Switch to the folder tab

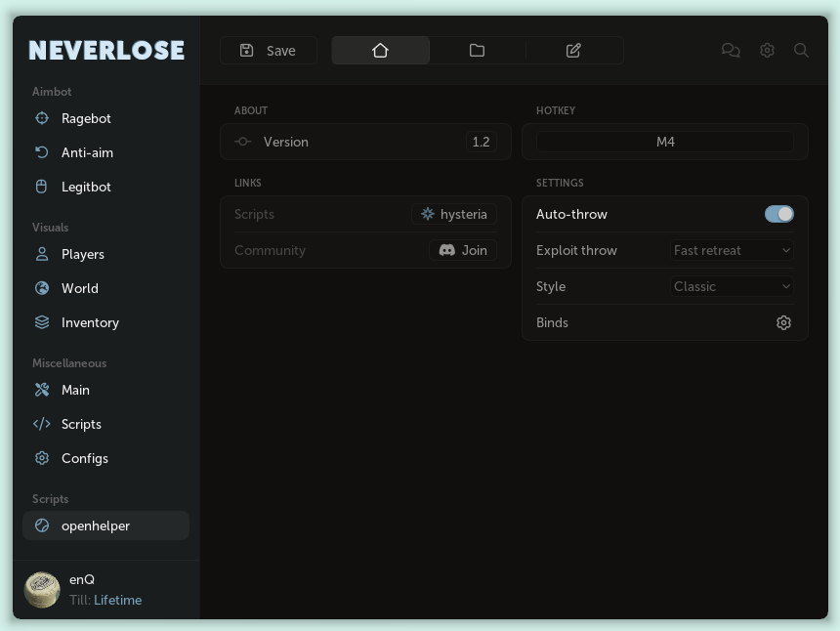[477, 51]
